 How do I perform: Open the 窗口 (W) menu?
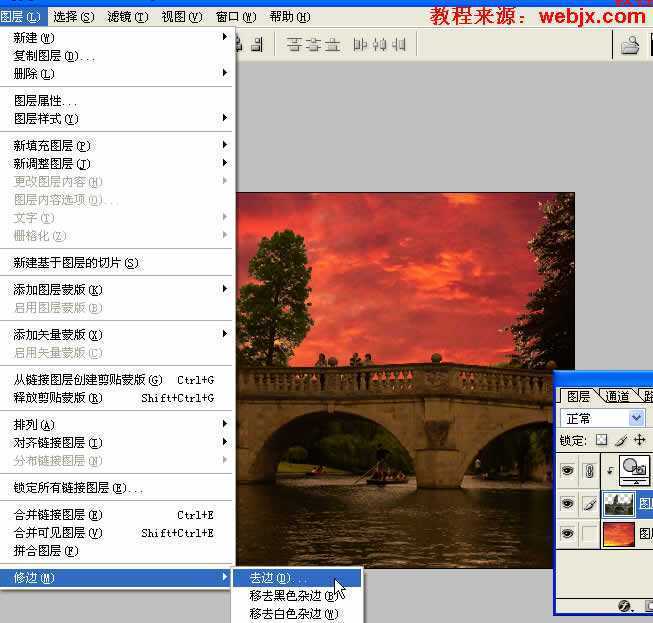(x=236, y=17)
